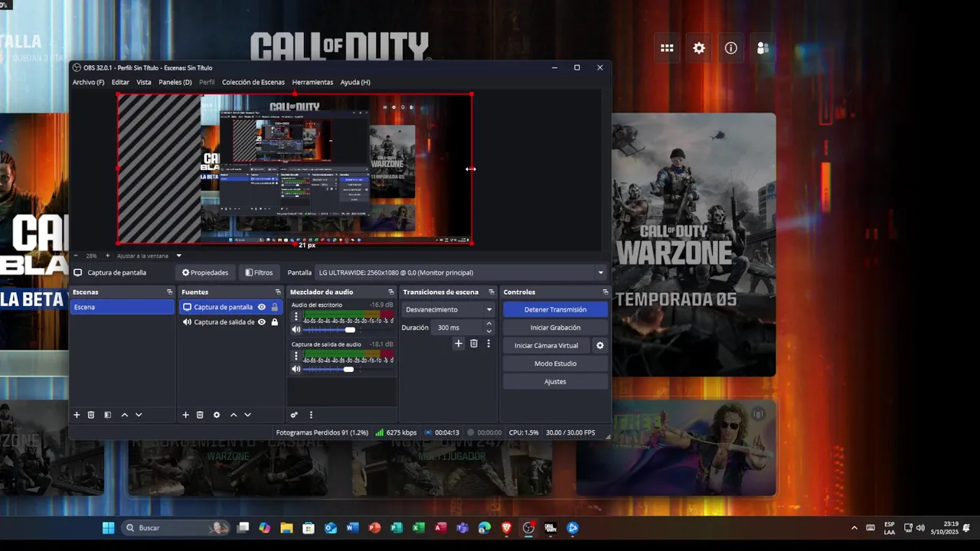Open the Colección de Escenas menu
Screen dimensions: 980x551
pos(253,82)
